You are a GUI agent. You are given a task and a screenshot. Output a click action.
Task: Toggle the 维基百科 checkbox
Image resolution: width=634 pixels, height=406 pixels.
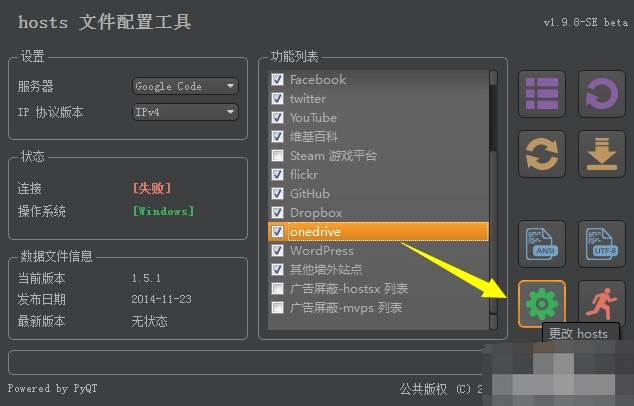(277, 136)
